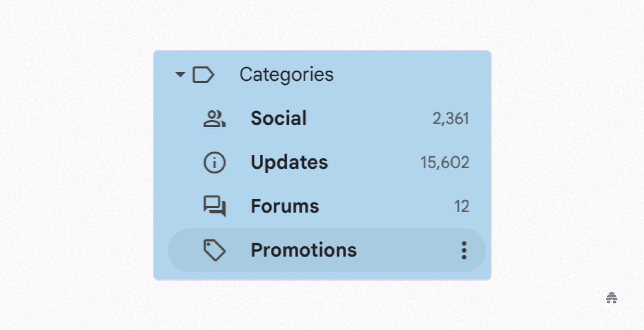Screen dimensions: 644x330
Task: Click the Updates count 15,602
Action: [445, 162]
